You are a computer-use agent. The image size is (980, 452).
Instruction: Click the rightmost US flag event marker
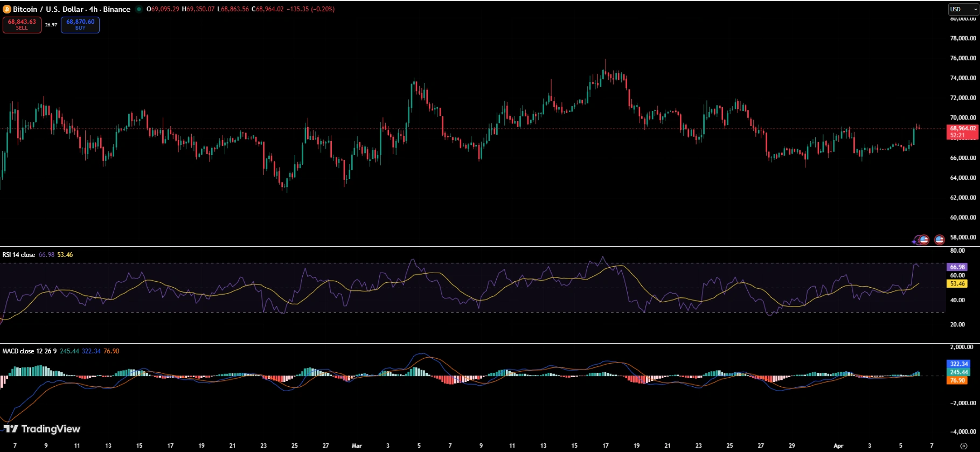coord(940,240)
